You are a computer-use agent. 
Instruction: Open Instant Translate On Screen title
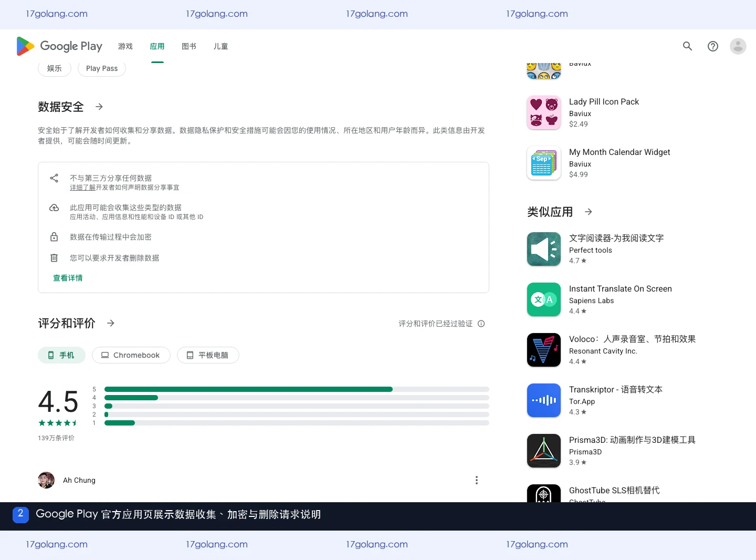(621, 288)
